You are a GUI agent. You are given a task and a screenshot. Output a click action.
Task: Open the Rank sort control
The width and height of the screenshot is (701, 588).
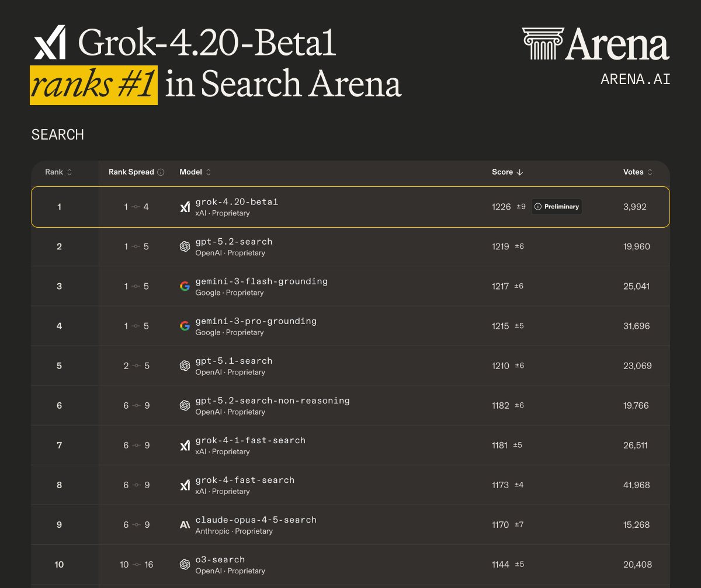tap(68, 172)
